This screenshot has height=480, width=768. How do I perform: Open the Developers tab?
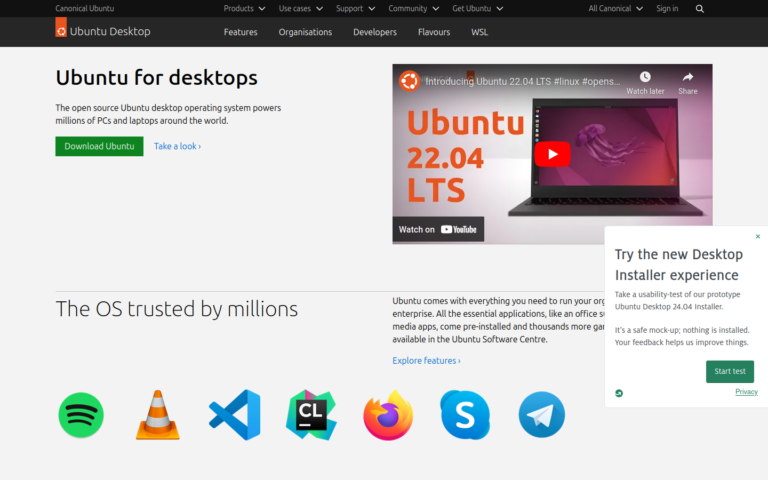click(375, 32)
